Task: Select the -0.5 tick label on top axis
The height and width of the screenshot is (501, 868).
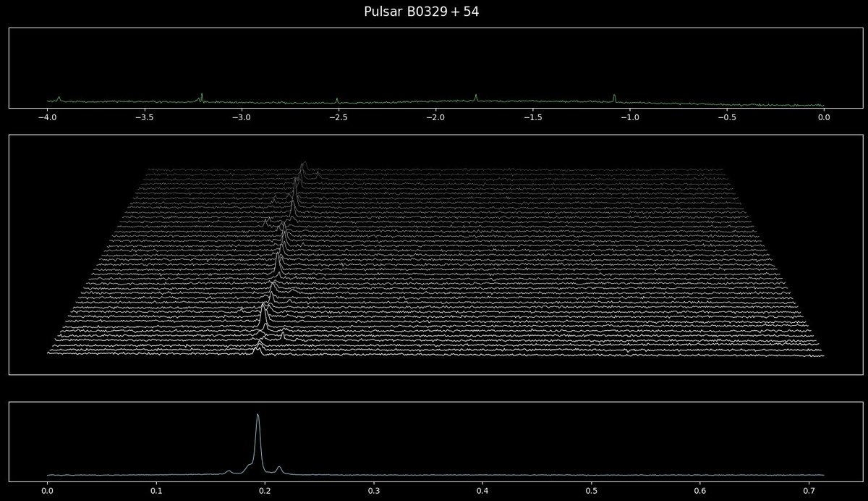Action: click(726, 114)
